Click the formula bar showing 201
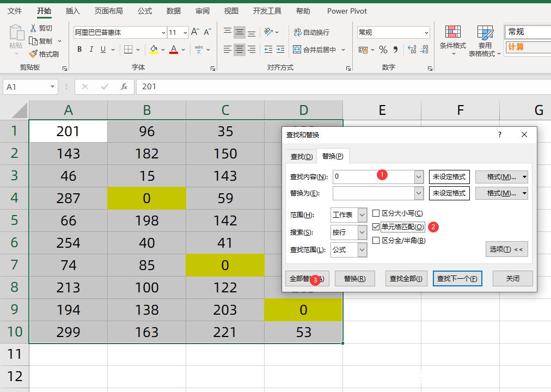551x392 pixels. click(x=344, y=87)
